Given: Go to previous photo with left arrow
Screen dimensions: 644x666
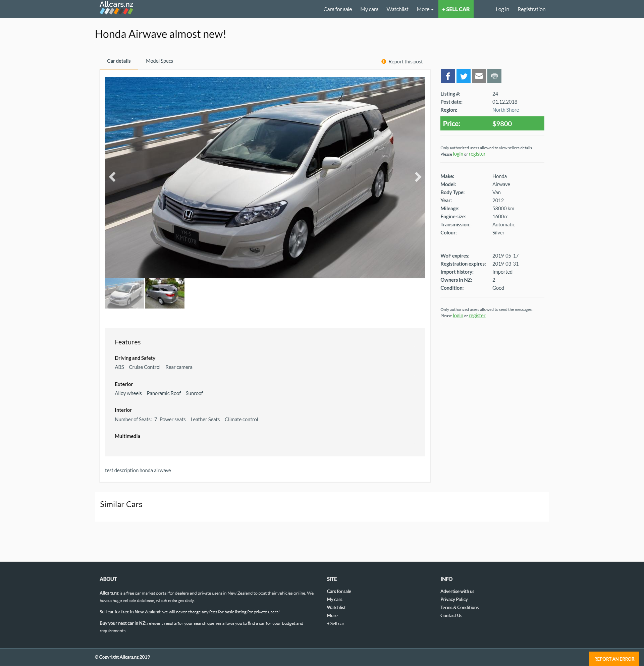Looking at the screenshot, I should tap(112, 177).
